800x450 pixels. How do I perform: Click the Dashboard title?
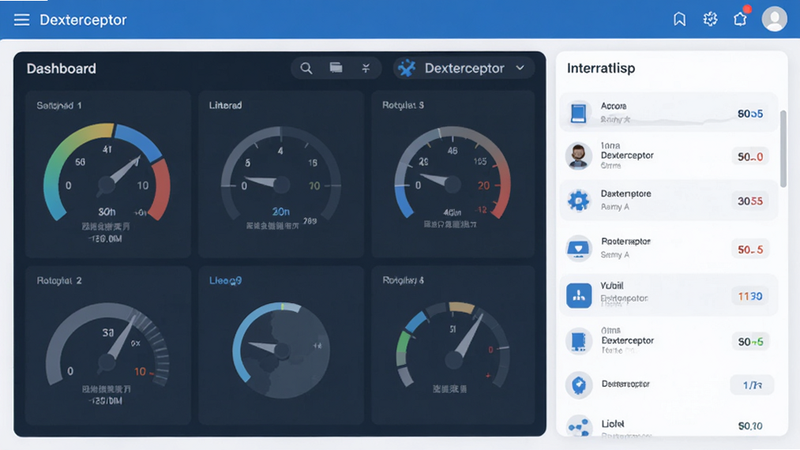[61, 68]
